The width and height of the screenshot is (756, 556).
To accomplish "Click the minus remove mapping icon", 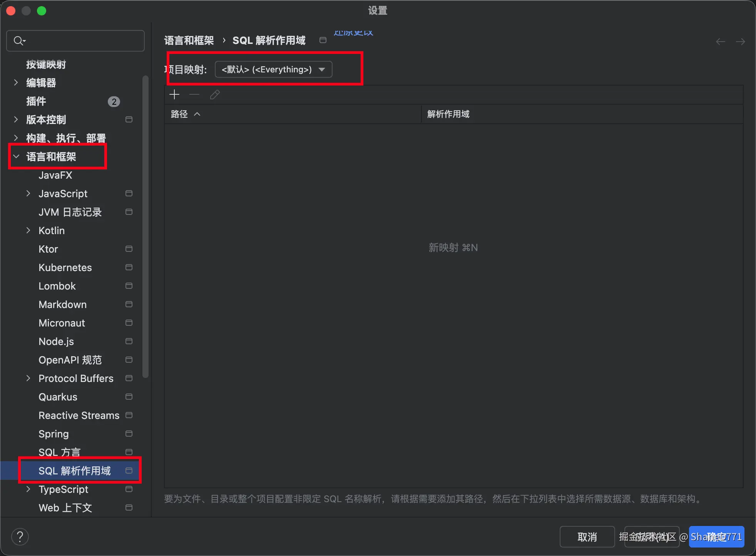I will pos(194,94).
